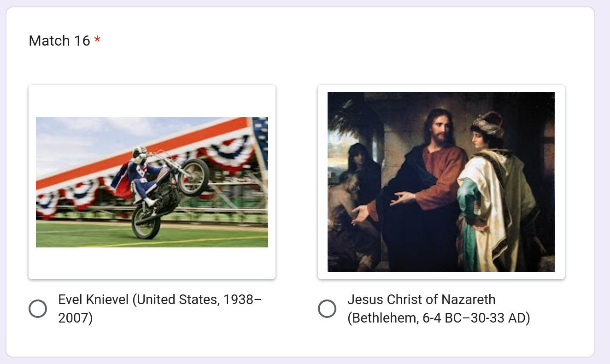Click the rider's red cape
Viewport: 610px width, 364px height.
(x=122, y=181)
